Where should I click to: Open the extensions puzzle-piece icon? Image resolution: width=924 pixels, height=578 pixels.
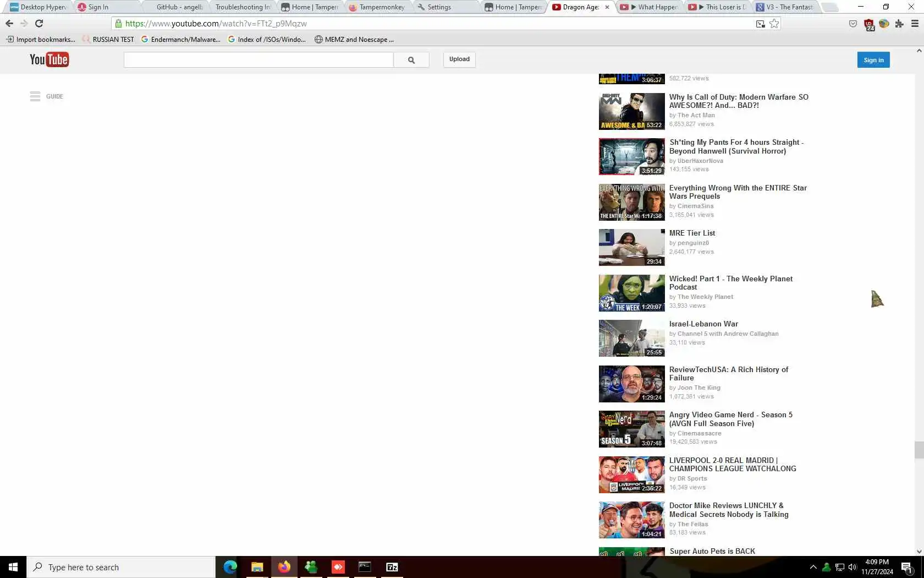click(899, 24)
